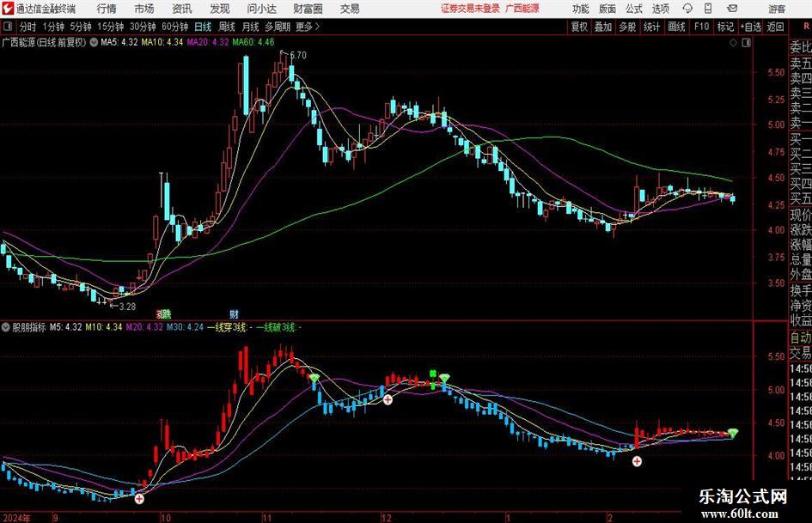The width and height of the screenshot is (812, 523).
Task: Open the 版面 menu
Action: click(607, 9)
